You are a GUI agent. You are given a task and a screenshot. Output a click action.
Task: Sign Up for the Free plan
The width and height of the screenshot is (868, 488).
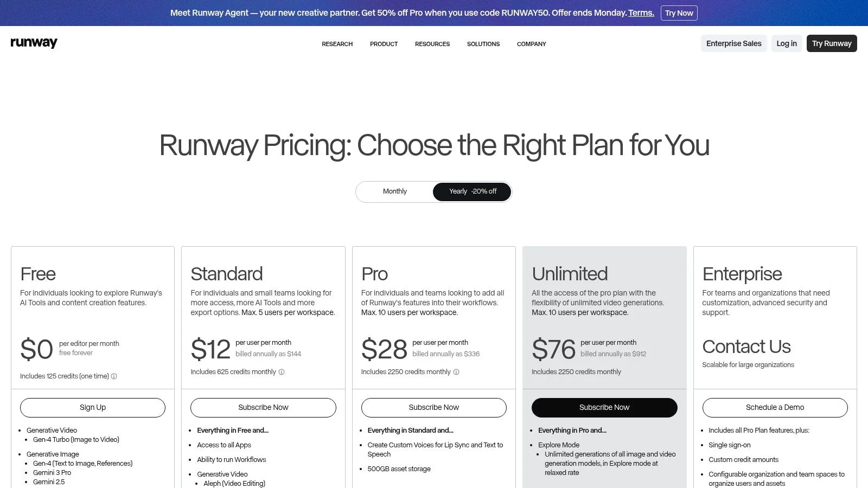93,408
